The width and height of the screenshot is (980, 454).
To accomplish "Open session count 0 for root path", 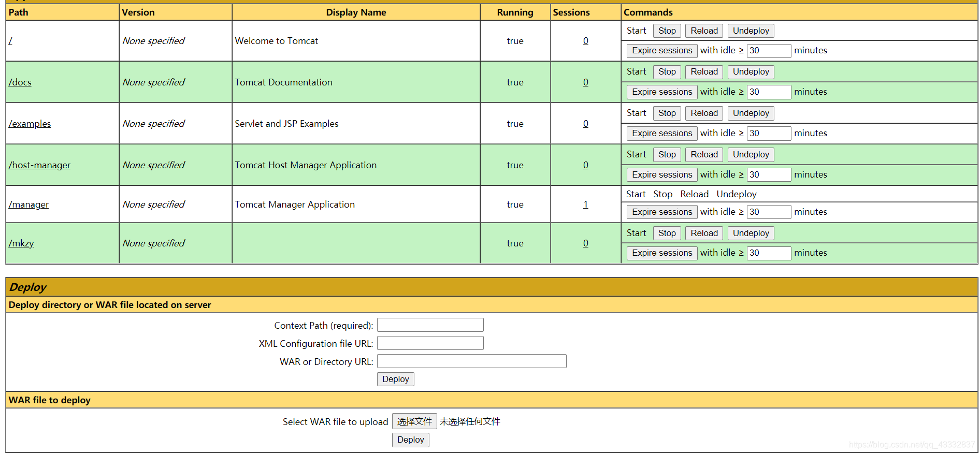I will [x=586, y=41].
